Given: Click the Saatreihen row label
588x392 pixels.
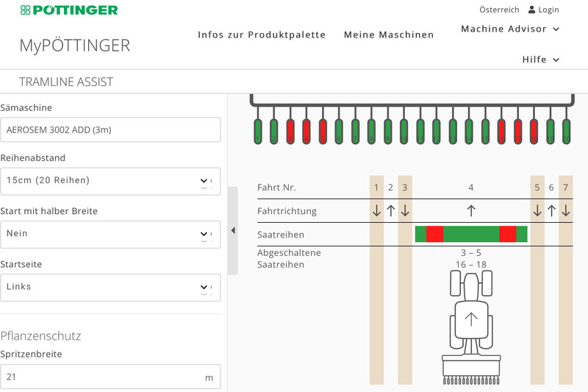Looking at the screenshot, I should click(281, 235).
